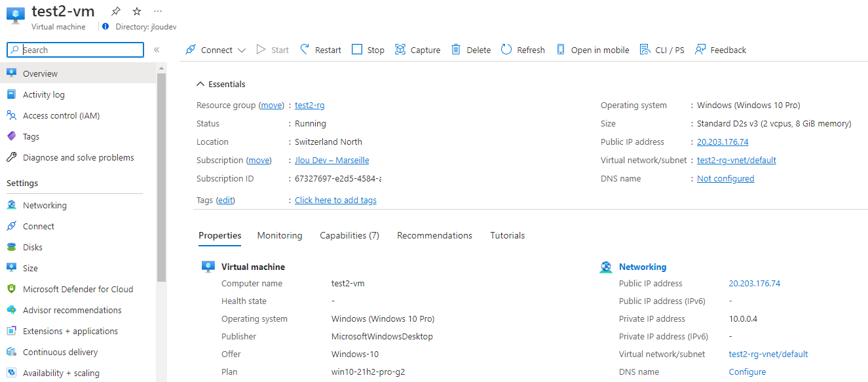Click the Connect plug icon in toolbar
Image resolution: width=868 pixels, height=382 pixels.
pyautogui.click(x=191, y=50)
